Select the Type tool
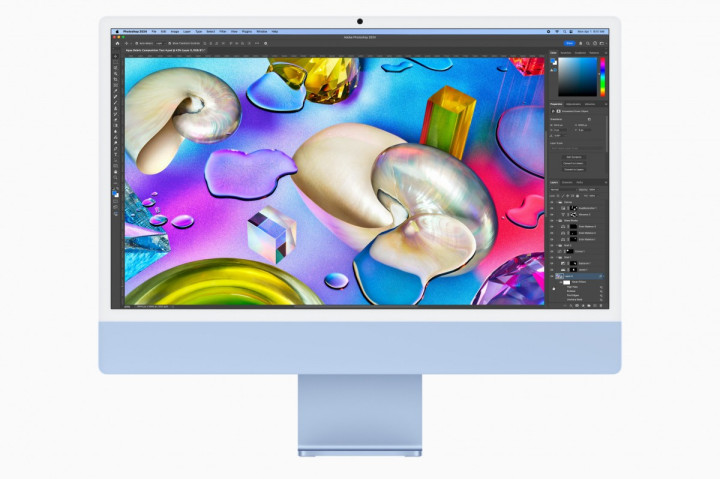The height and width of the screenshot is (479, 720). click(x=116, y=154)
